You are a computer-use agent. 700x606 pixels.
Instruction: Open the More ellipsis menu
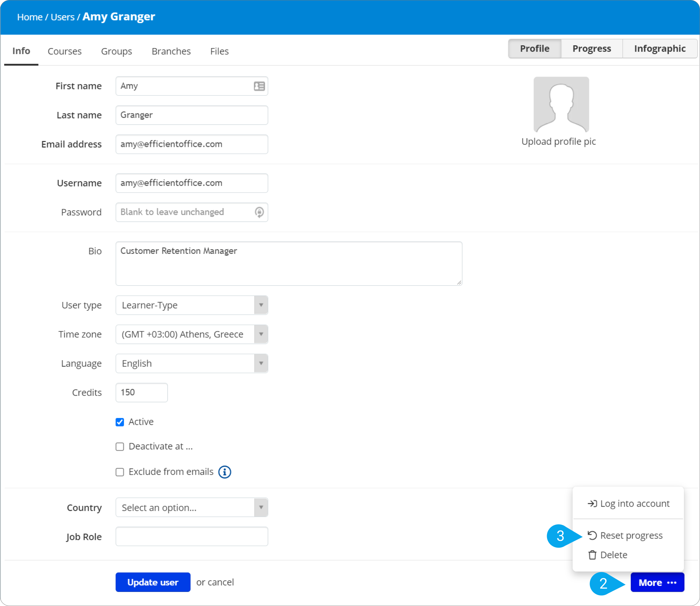[657, 582]
